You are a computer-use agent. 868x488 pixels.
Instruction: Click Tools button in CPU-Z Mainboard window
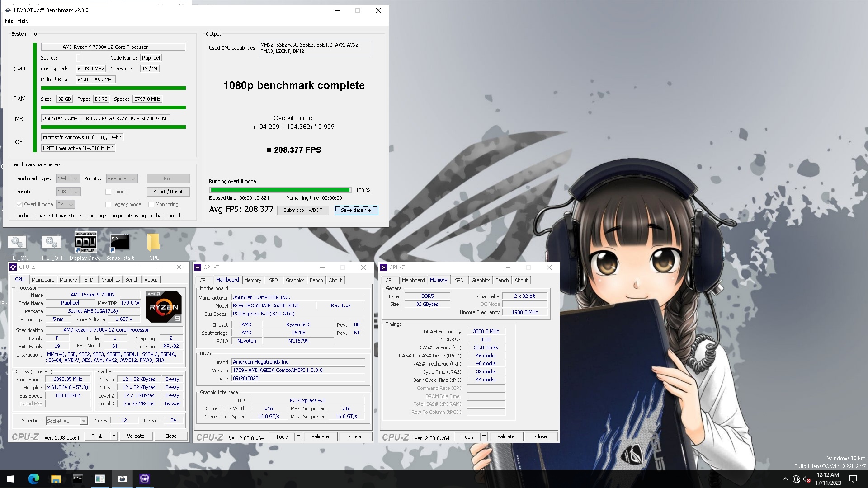[x=282, y=436]
